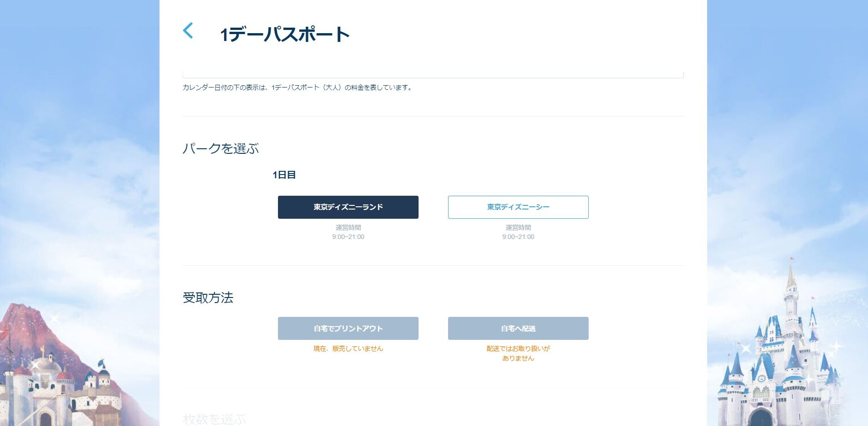Click 配送ではお取り扱いがありません notice text
The width and height of the screenshot is (868, 426).
pyautogui.click(x=518, y=353)
